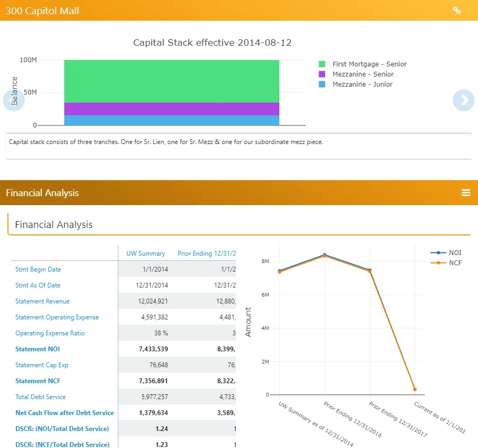Toggle First Mortgage - Senior legend series
This screenshot has width=478, height=448.
point(362,64)
